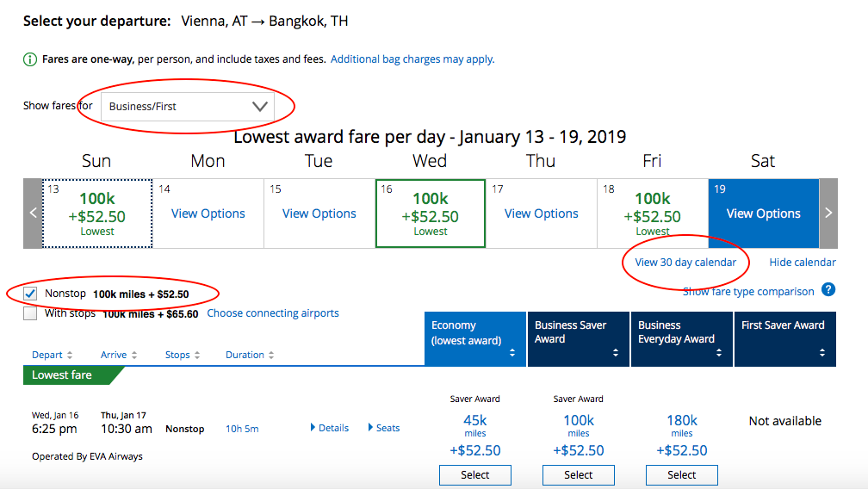
Task: Open the Show fares for dropdown
Action: pyautogui.click(x=187, y=107)
